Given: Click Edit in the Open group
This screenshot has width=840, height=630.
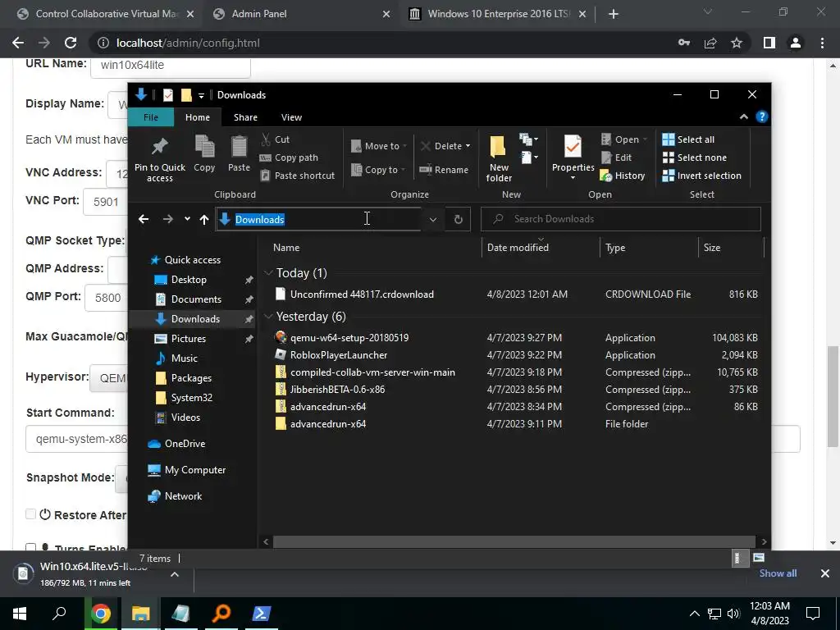Looking at the screenshot, I should pos(617,157).
